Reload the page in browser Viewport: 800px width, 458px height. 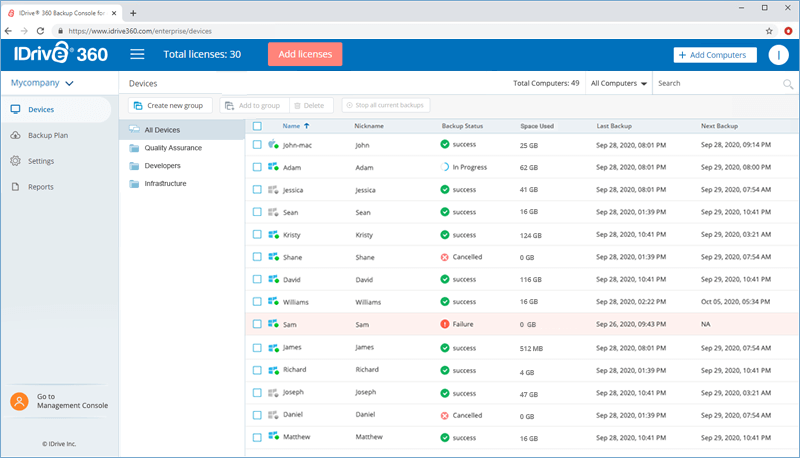point(40,31)
